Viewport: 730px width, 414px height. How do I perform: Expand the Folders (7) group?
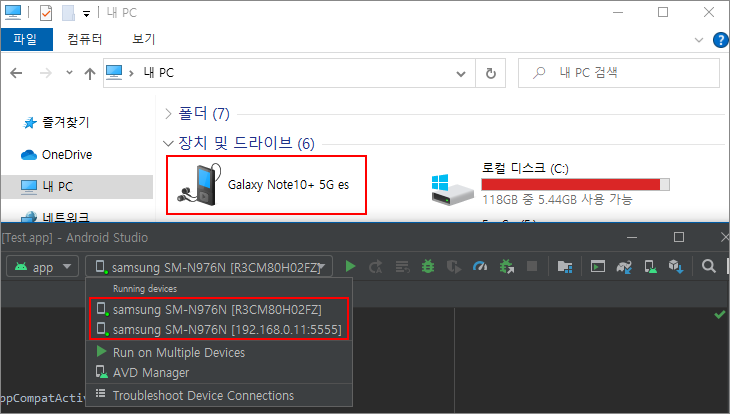point(169,114)
